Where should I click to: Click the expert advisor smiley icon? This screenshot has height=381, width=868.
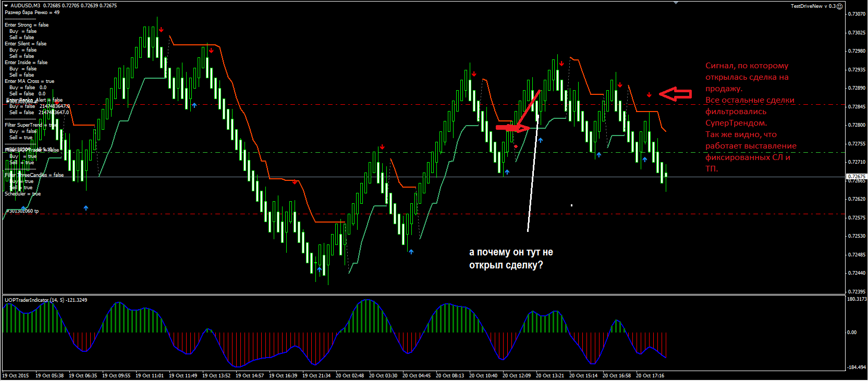(x=839, y=6)
